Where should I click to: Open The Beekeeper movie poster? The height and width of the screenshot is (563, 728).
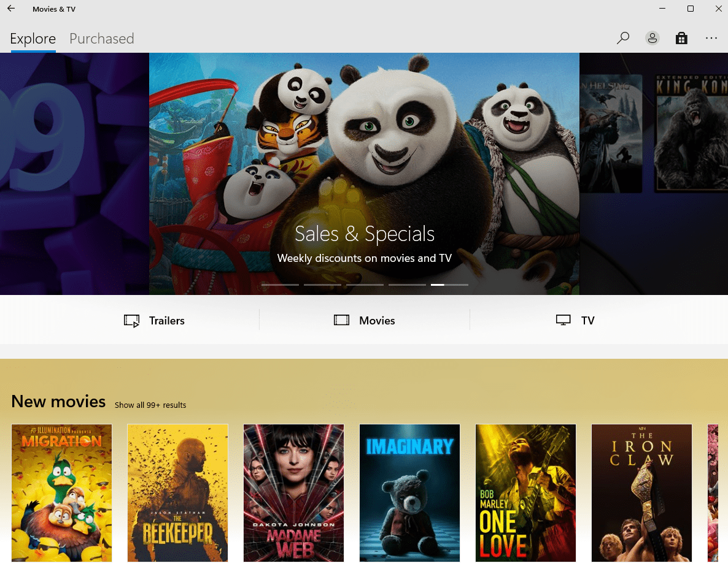(177, 492)
